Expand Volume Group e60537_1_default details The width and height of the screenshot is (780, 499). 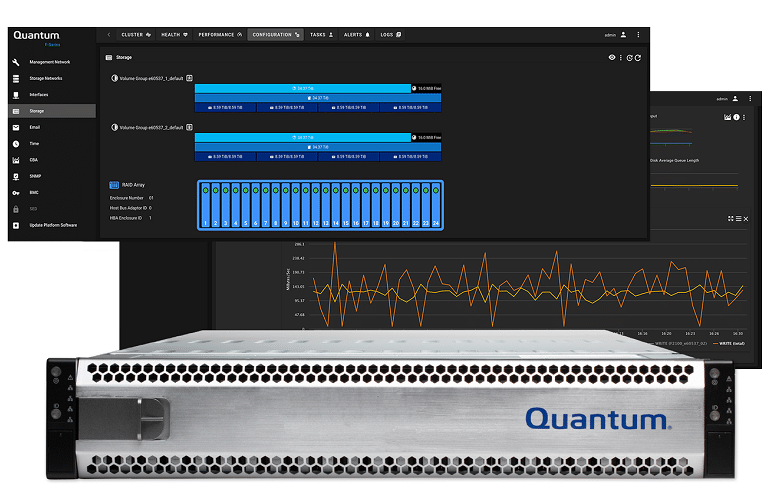tap(190, 78)
